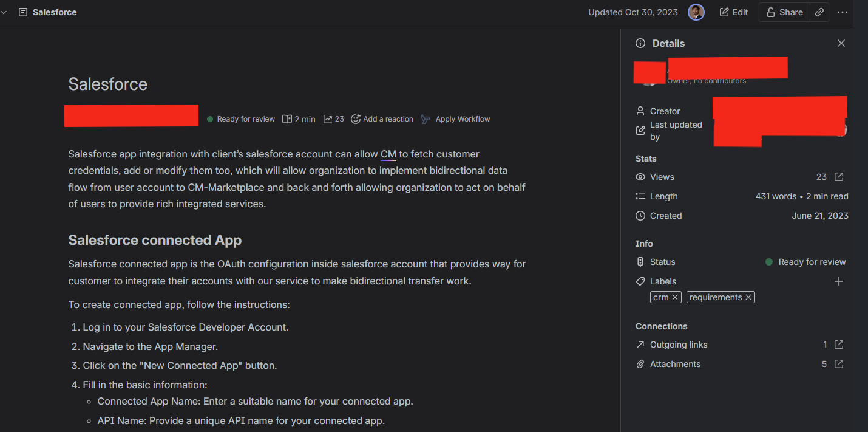Change the Ready for review status in Info
This screenshot has height=432, width=868.
pos(805,262)
